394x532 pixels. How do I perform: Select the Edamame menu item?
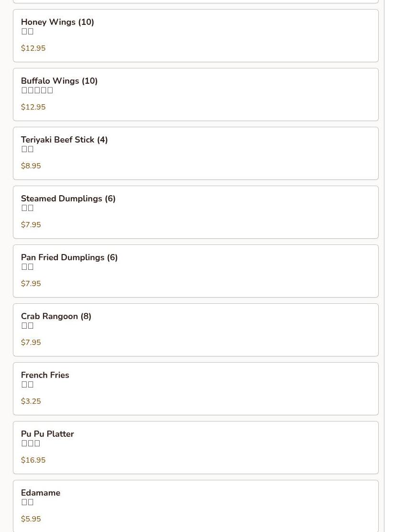point(196,506)
